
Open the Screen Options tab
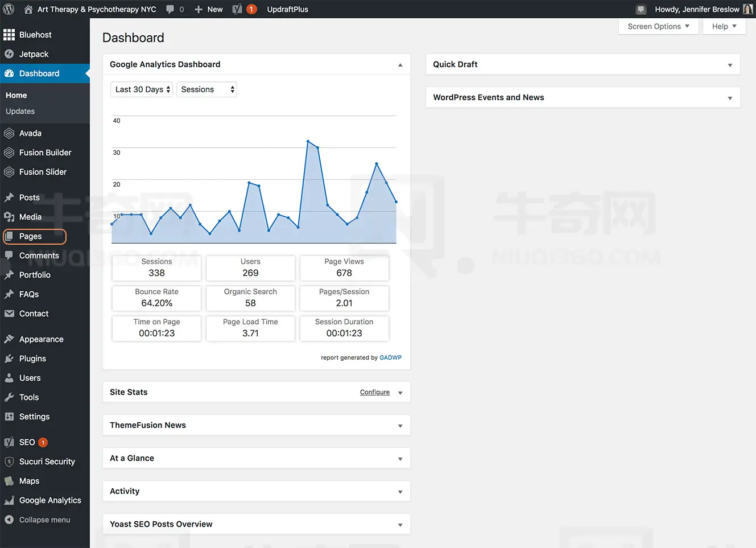(658, 26)
